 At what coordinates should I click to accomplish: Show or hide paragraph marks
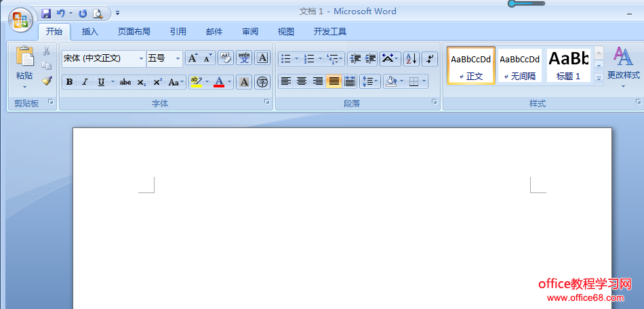[430, 59]
